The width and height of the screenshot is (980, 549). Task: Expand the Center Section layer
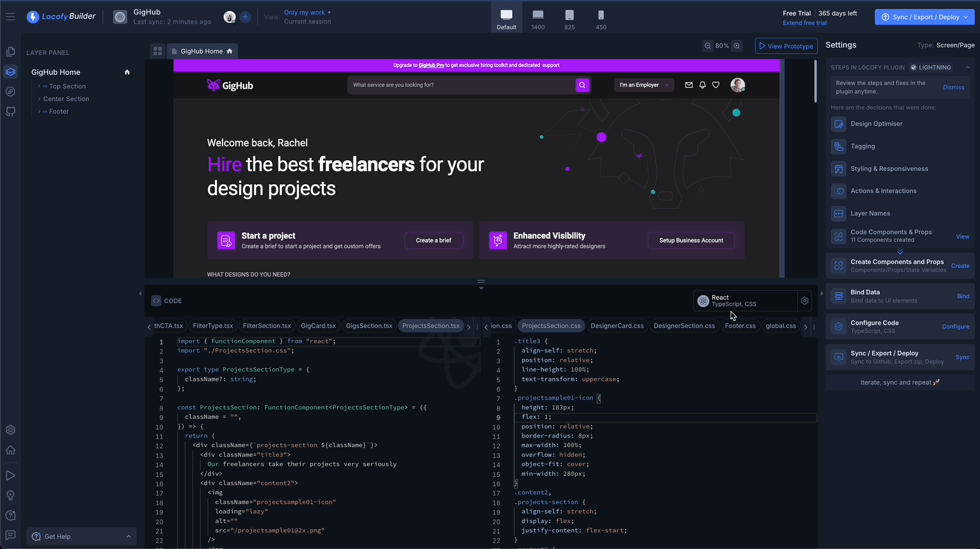[39, 99]
